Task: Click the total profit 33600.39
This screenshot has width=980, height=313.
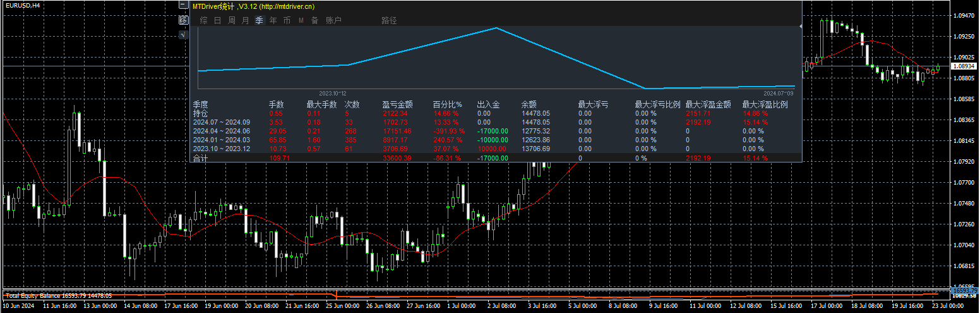Action: 397,158
